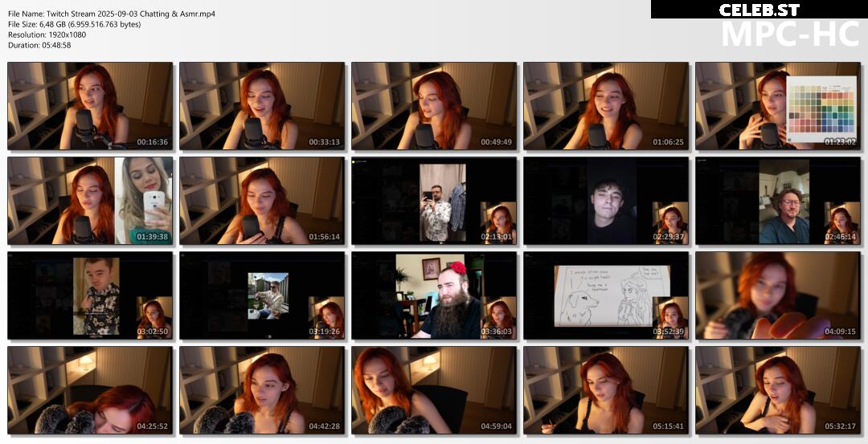Select the thumbnail at 02:29:37
This screenshot has width=868, height=444.
click(x=606, y=201)
